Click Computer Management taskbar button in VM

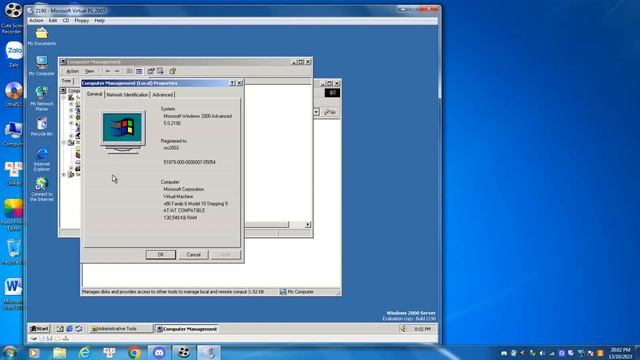[187, 329]
